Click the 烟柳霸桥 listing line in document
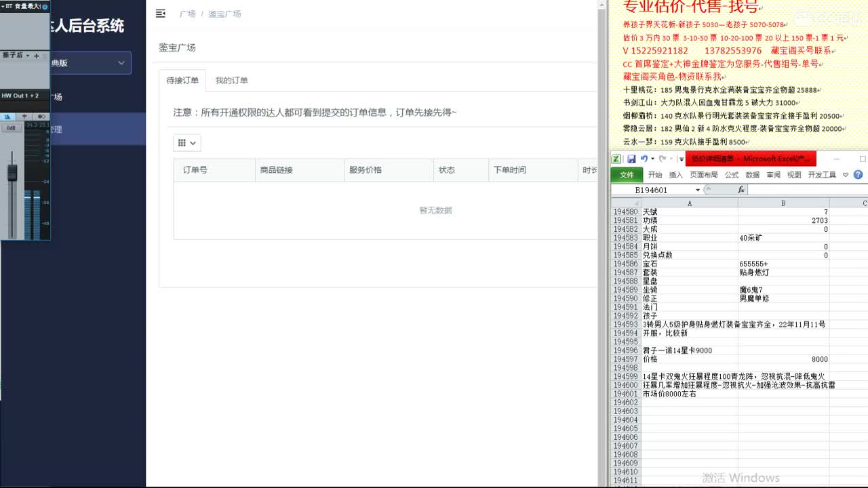The image size is (868, 488). [734, 116]
